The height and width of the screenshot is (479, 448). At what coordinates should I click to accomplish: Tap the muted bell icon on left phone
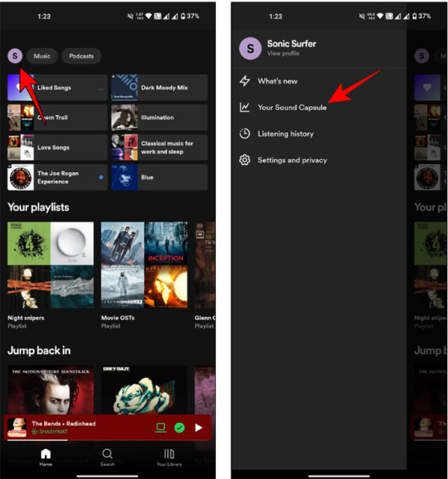(131, 16)
